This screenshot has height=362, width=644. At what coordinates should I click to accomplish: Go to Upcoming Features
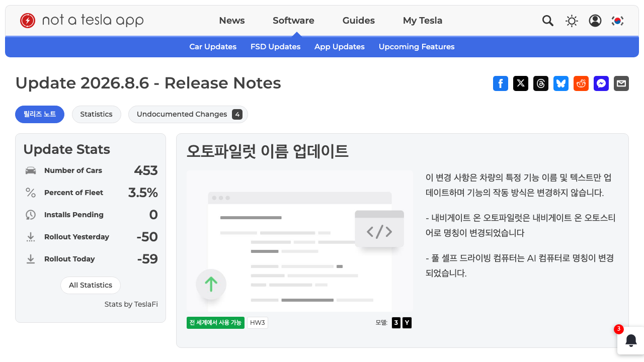[x=417, y=47]
